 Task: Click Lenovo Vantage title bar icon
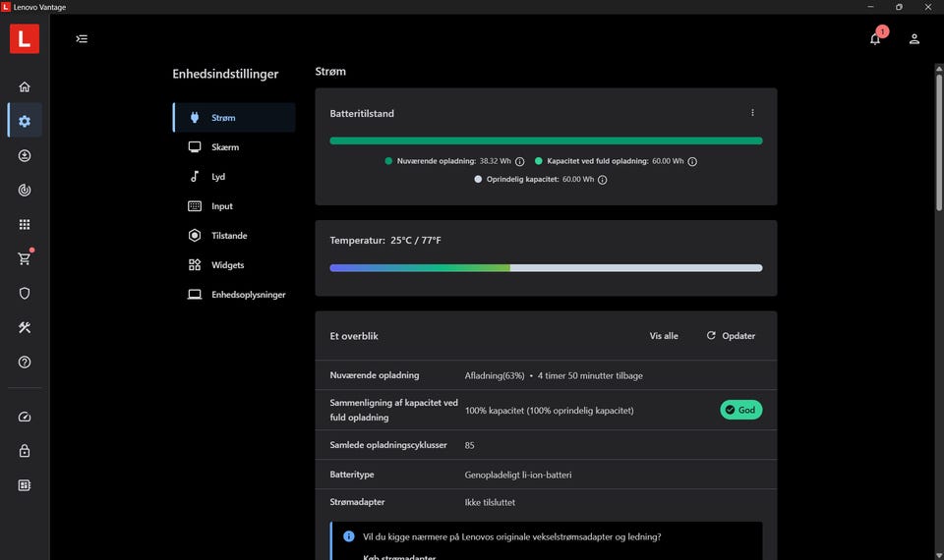(6, 7)
